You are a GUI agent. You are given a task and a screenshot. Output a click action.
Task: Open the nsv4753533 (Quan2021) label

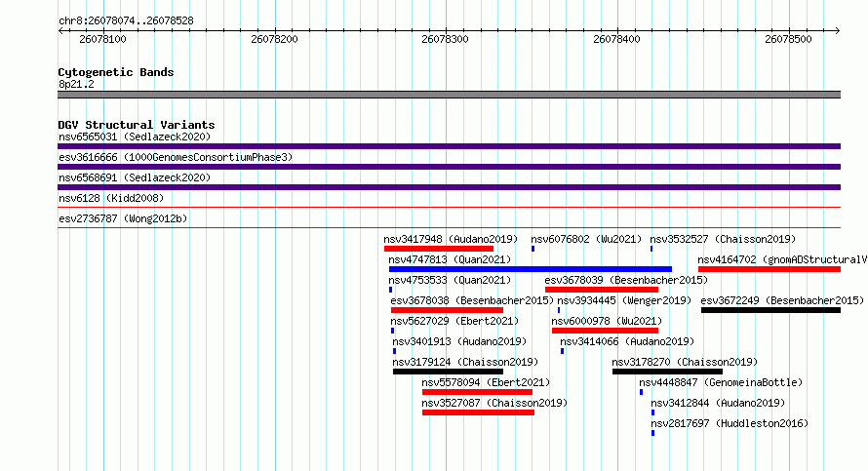pos(450,280)
